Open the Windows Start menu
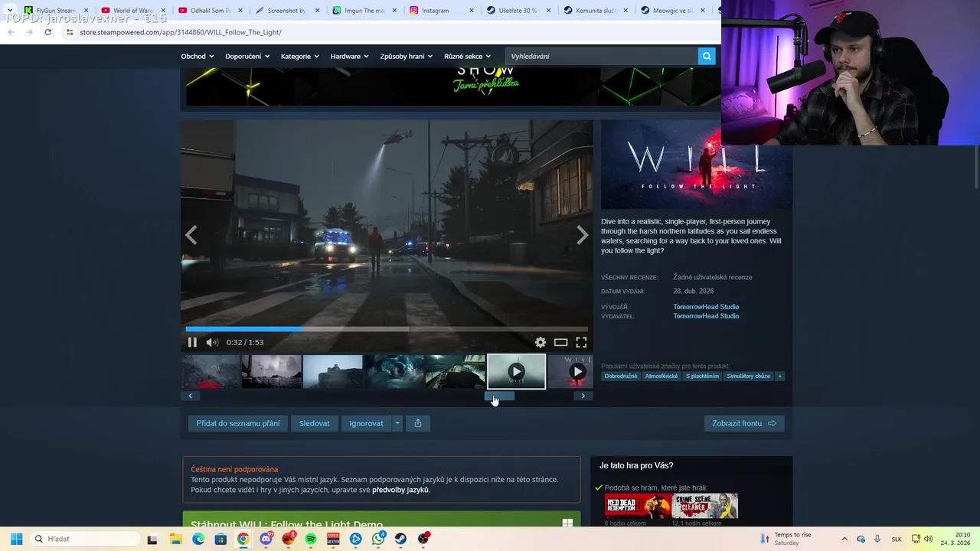Screen dimensions: 980x551 (16, 539)
